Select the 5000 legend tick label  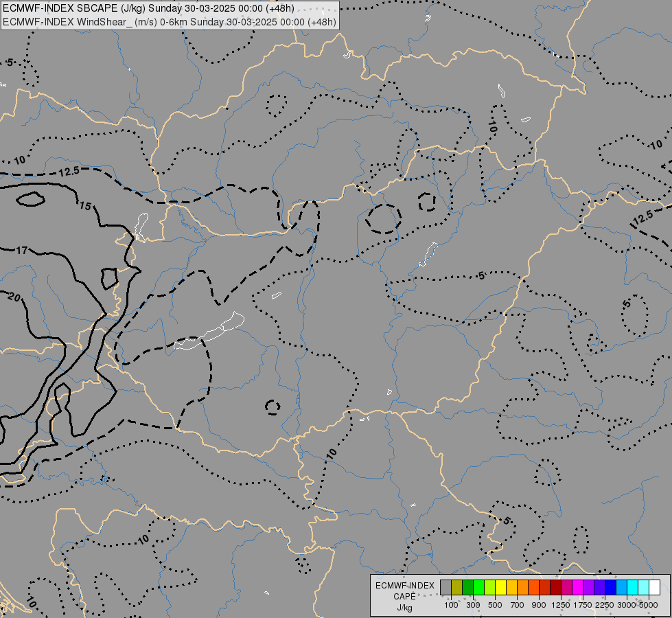(x=649, y=605)
